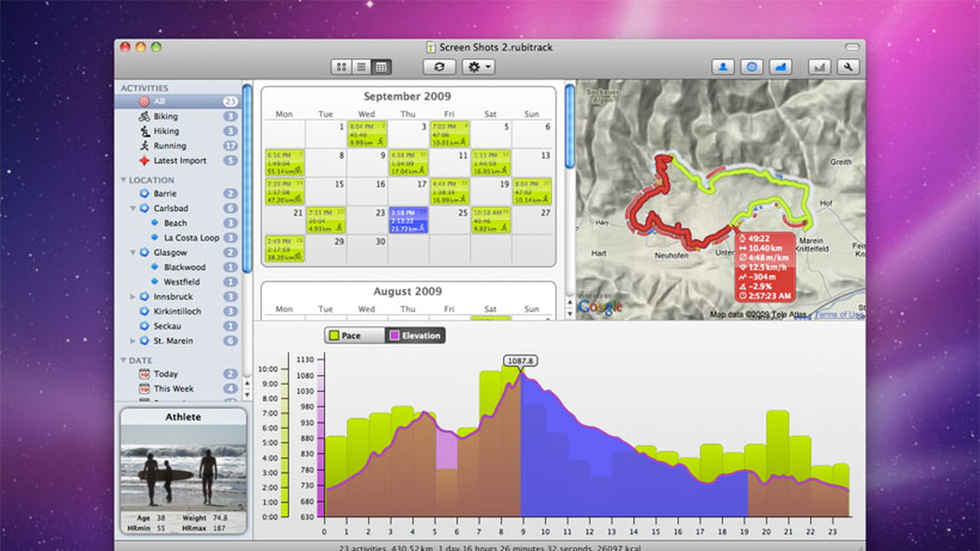
Task: Click the red route info popup on map
Action: coord(764,267)
